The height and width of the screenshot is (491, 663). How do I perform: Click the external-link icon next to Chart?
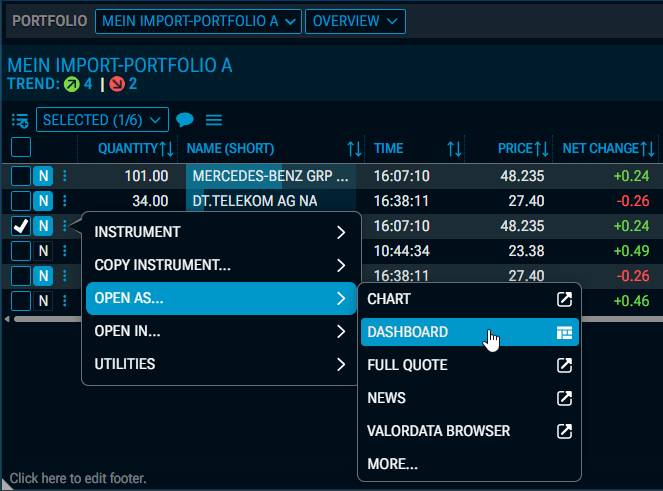coord(564,299)
